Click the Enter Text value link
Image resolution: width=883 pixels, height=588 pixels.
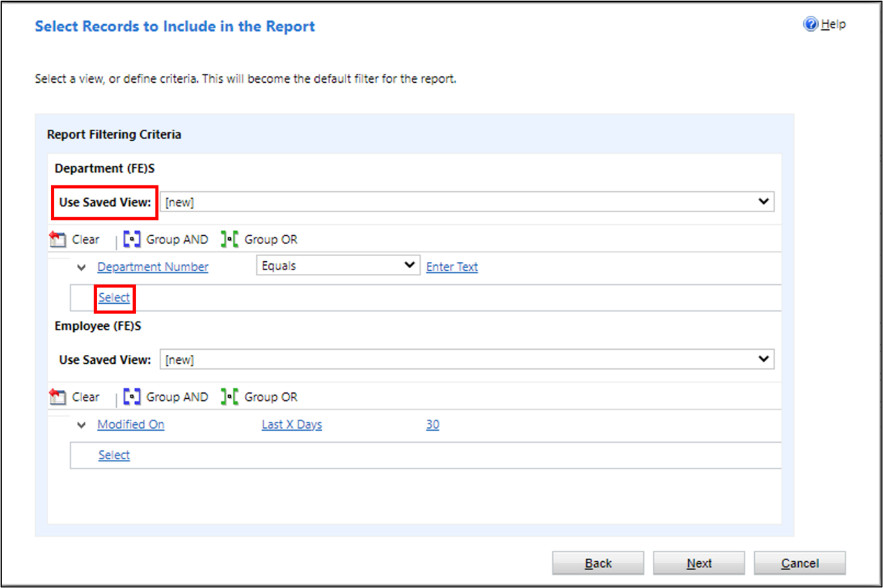tap(452, 267)
